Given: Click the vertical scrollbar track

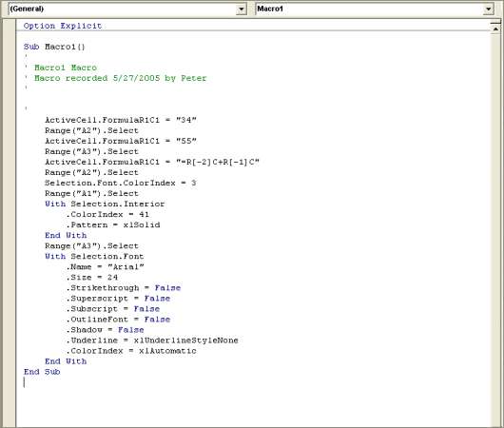Looking at the screenshot, I should pos(495,230).
